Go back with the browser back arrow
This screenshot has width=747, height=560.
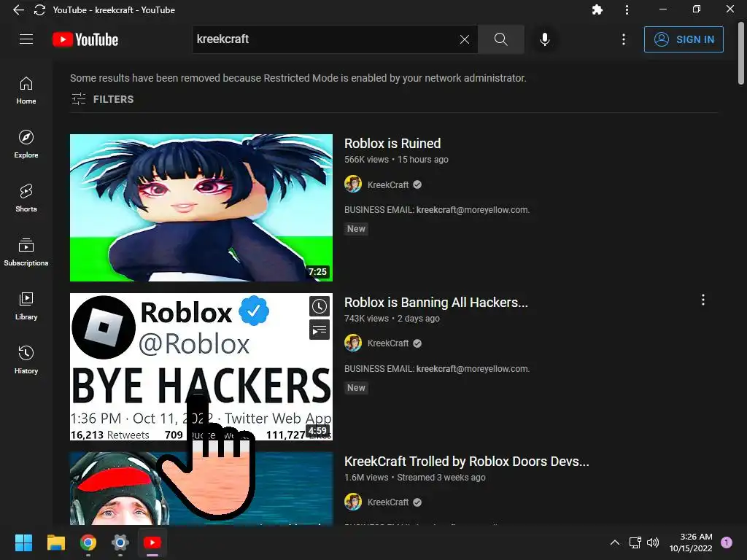tap(18, 10)
